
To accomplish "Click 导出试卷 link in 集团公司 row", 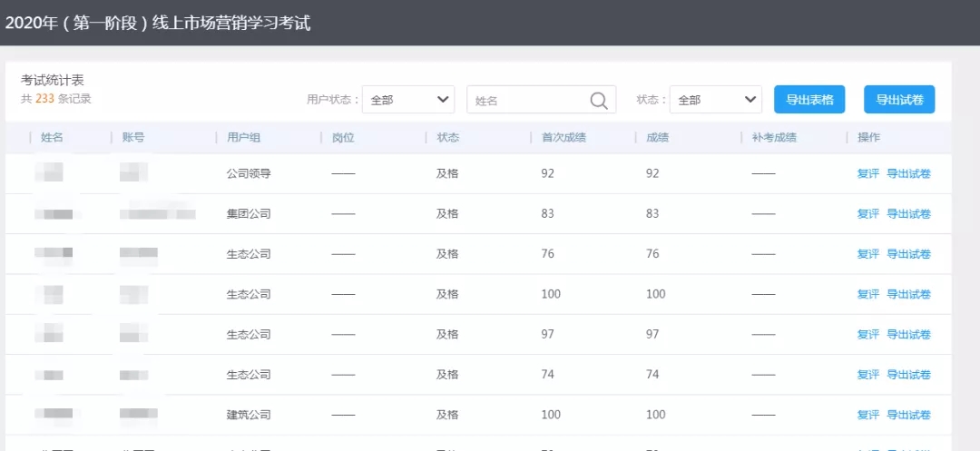I will [x=908, y=213].
